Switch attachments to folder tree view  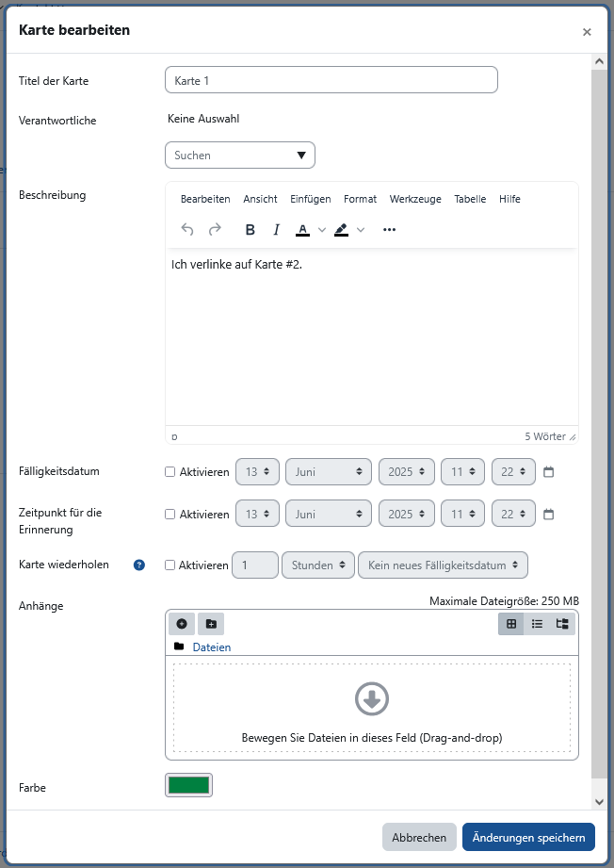(562, 624)
